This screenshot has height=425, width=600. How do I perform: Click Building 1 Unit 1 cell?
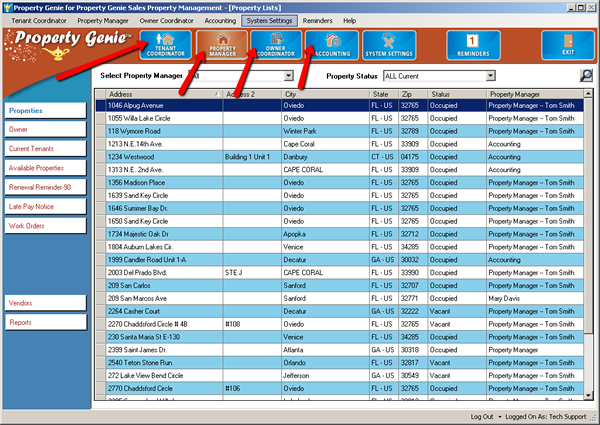252,157
